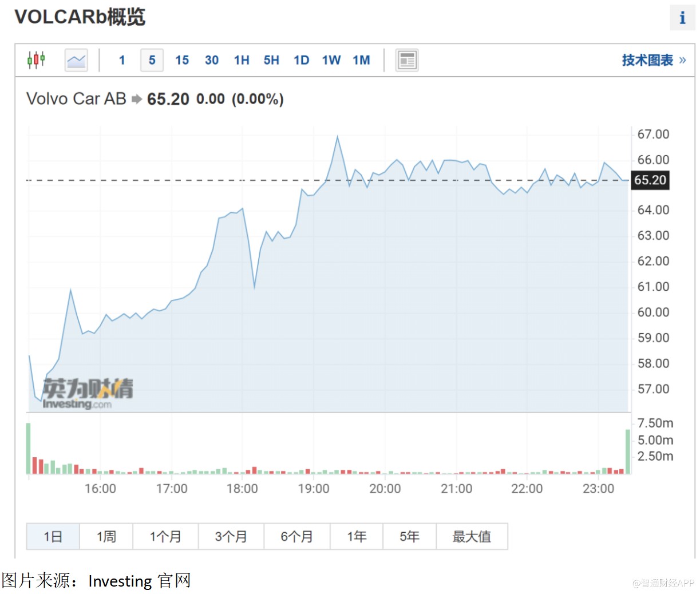Switch to the 1W interval

pos(331,60)
